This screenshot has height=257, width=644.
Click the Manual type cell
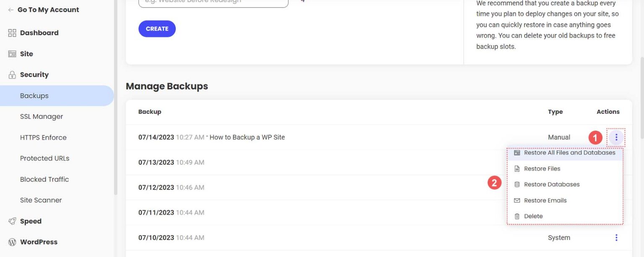tap(559, 137)
